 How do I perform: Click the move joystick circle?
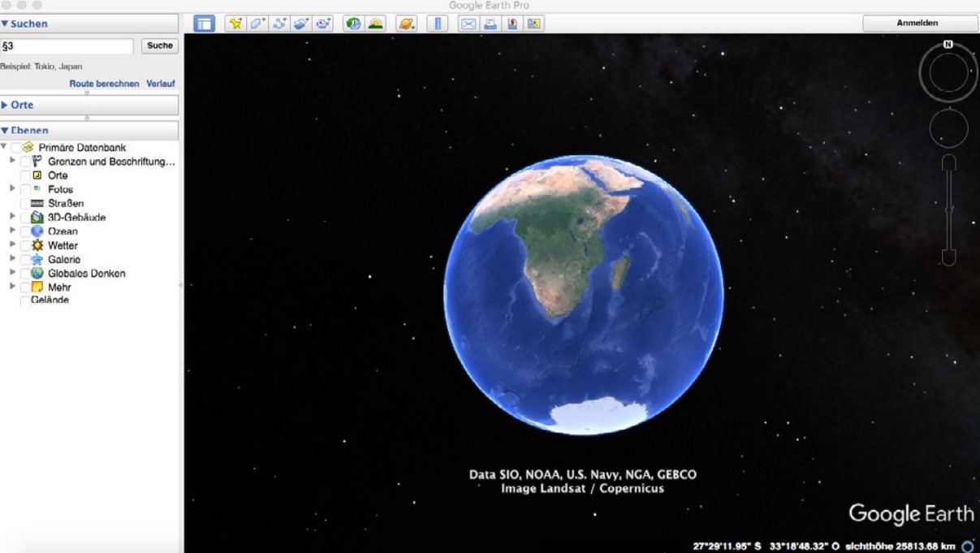coord(948,128)
